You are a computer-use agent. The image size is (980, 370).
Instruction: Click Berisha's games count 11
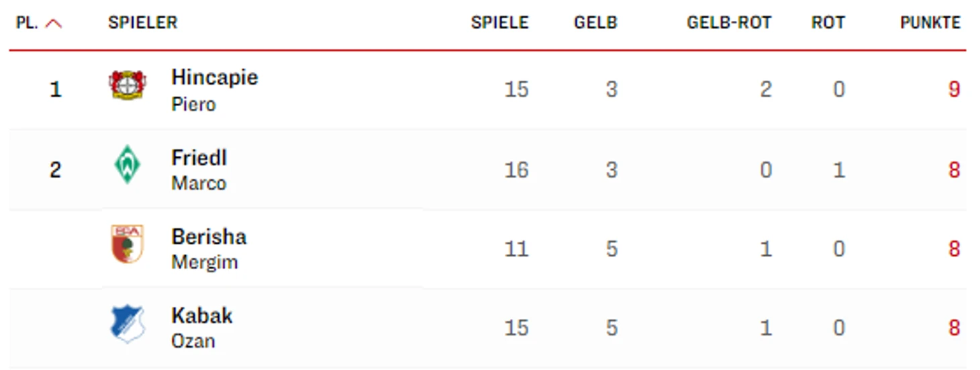pyautogui.click(x=516, y=249)
